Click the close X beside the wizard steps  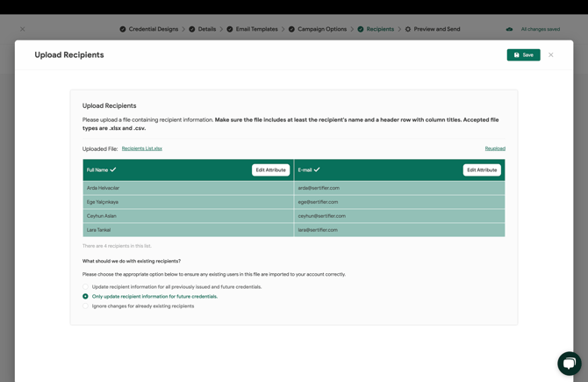23,29
